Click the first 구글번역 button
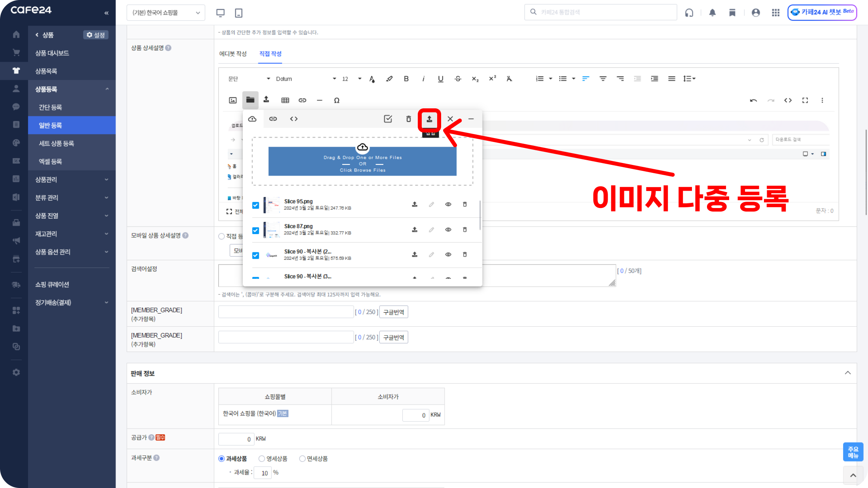The width and height of the screenshot is (868, 488). (393, 312)
